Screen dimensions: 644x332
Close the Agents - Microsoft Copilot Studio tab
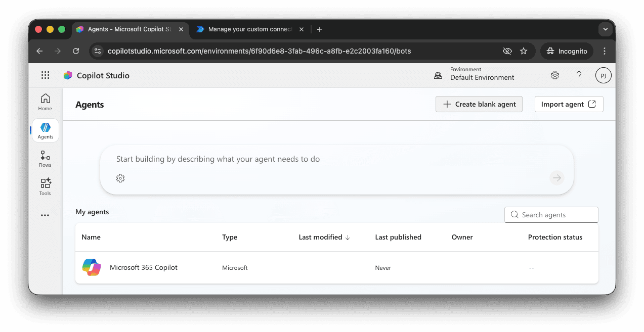click(x=181, y=29)
